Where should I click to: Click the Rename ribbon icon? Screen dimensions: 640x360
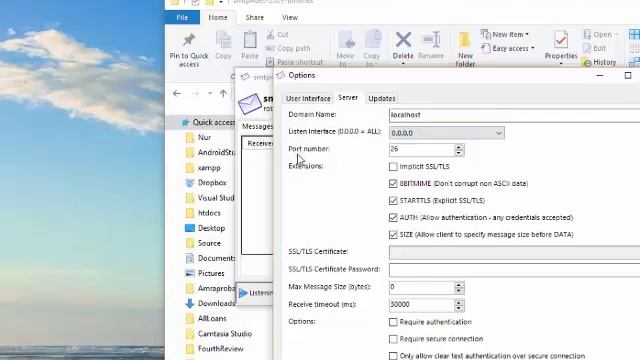431,40
